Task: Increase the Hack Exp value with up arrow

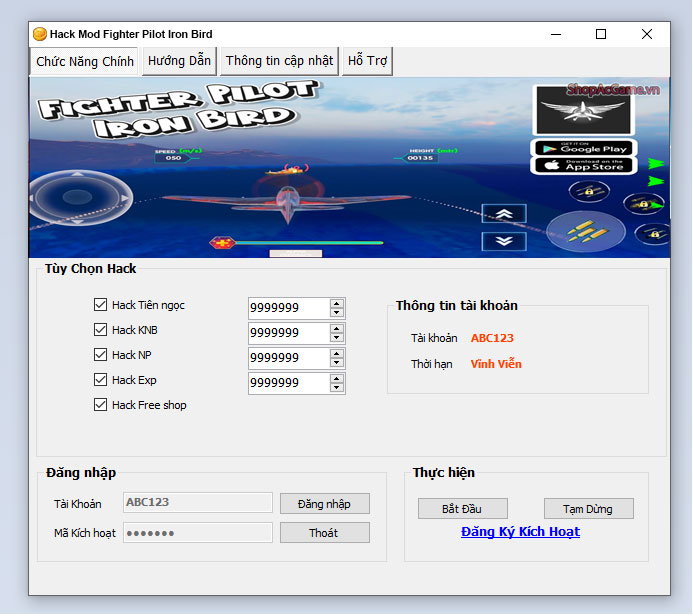Action: click(x=337, y=379)
